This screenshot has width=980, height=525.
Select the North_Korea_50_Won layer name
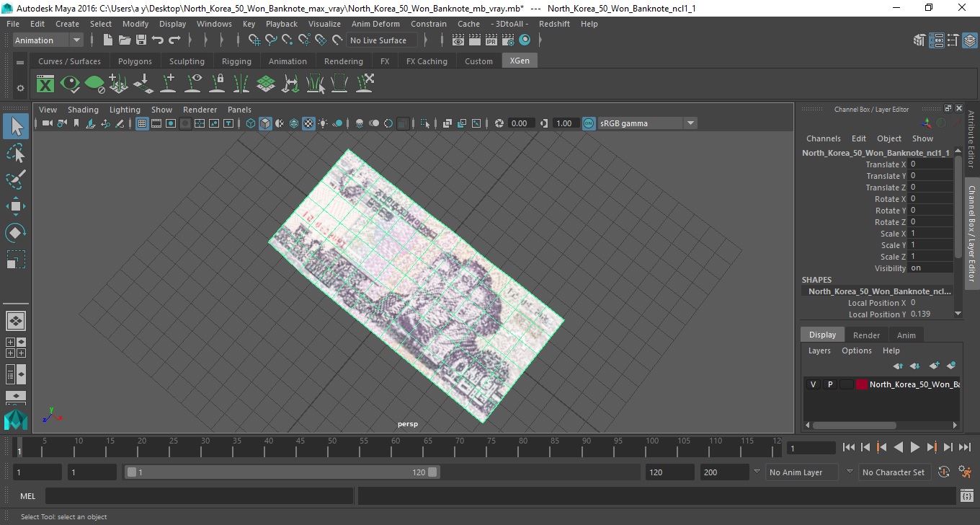coord(914,384)
